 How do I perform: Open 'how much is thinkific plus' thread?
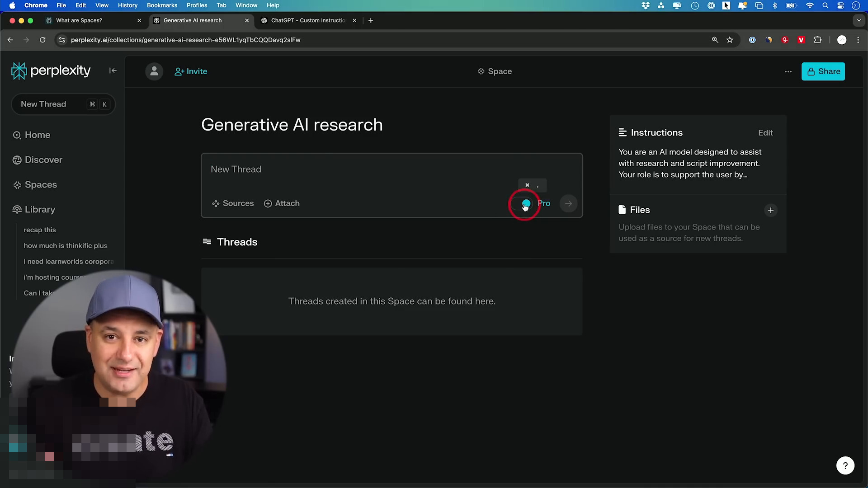66,246
